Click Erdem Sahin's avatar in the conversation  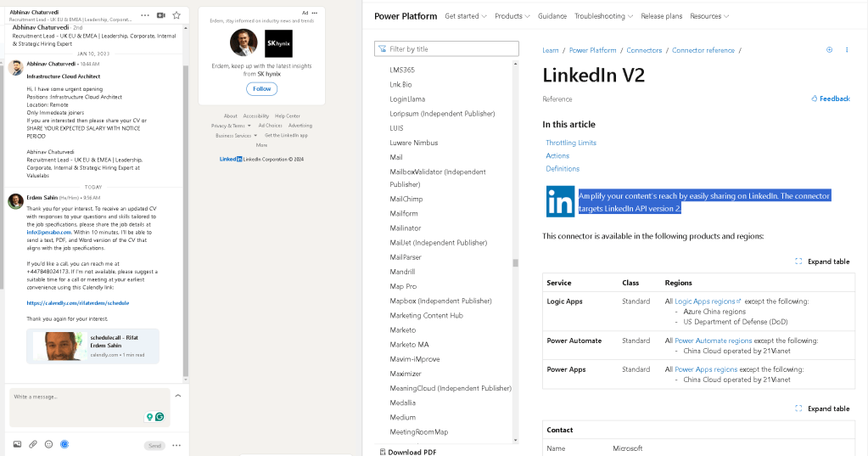[15, 200]
